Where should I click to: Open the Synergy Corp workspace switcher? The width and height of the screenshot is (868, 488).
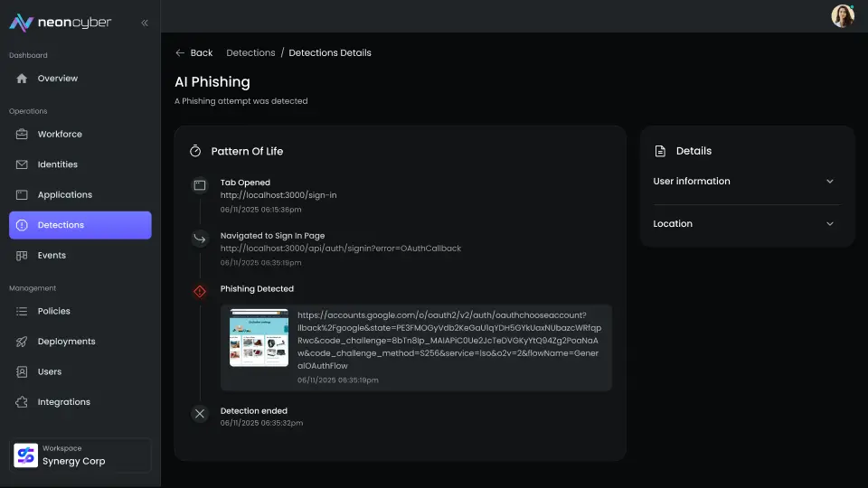click(80, 455)
